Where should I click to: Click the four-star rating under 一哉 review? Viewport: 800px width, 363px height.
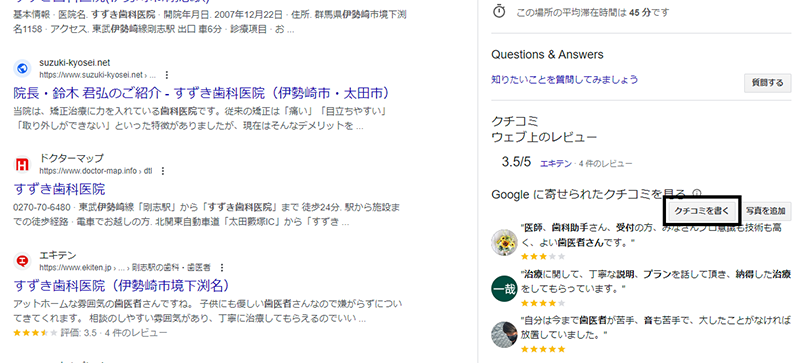pyautogui.click(x=543, y=303)
